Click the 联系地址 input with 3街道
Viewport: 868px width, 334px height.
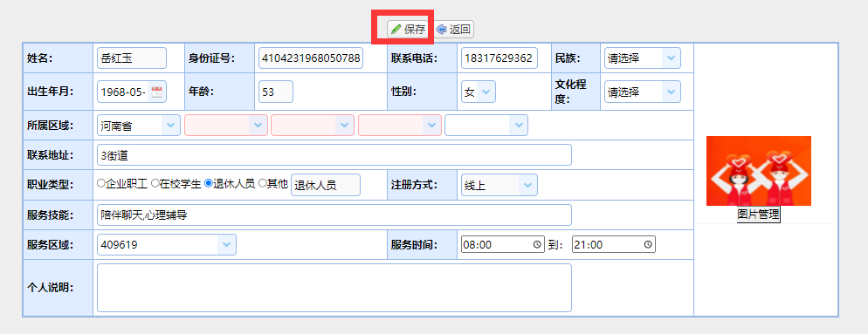[x=334, y=155]
